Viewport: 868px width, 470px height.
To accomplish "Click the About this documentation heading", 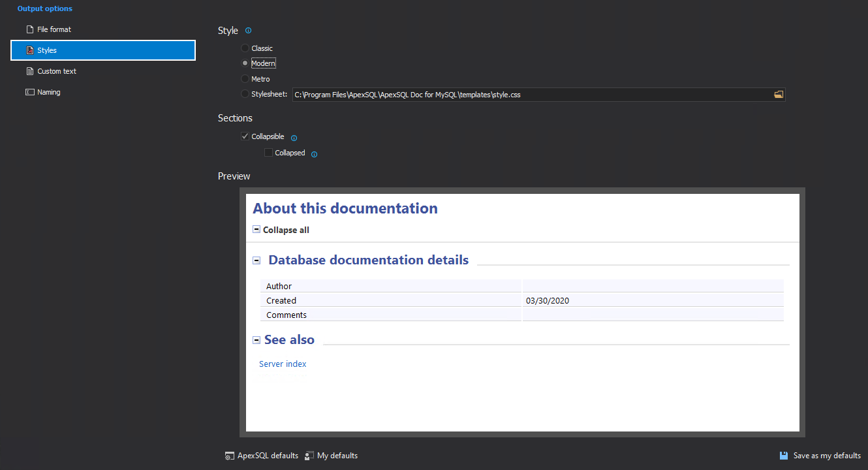I will (345, 208).
